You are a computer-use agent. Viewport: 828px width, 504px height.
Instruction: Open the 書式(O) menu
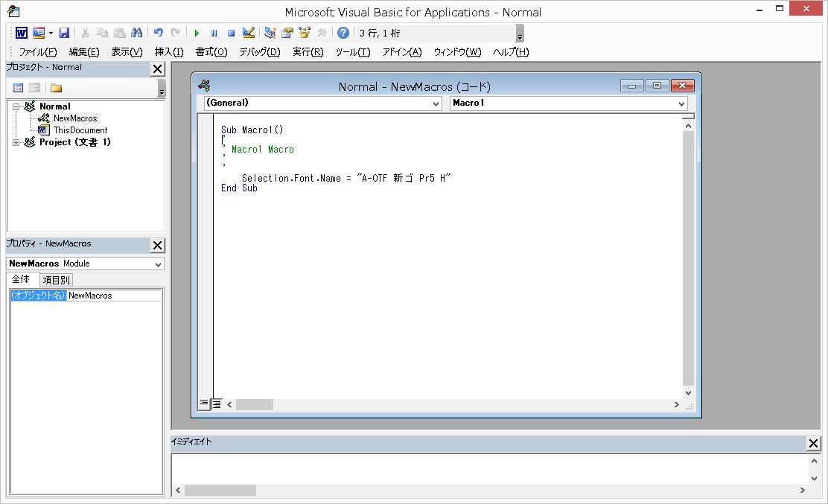(x=211, y=51)
